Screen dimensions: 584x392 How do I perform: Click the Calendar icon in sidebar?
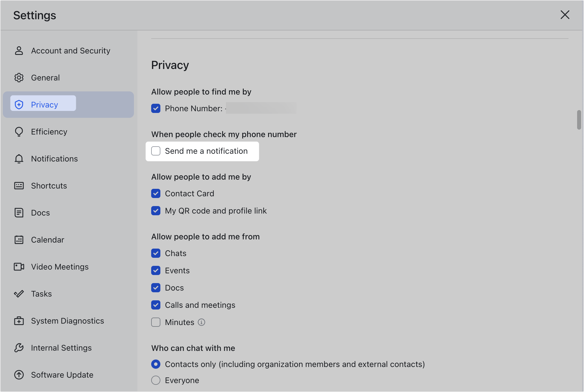point(19,240)
